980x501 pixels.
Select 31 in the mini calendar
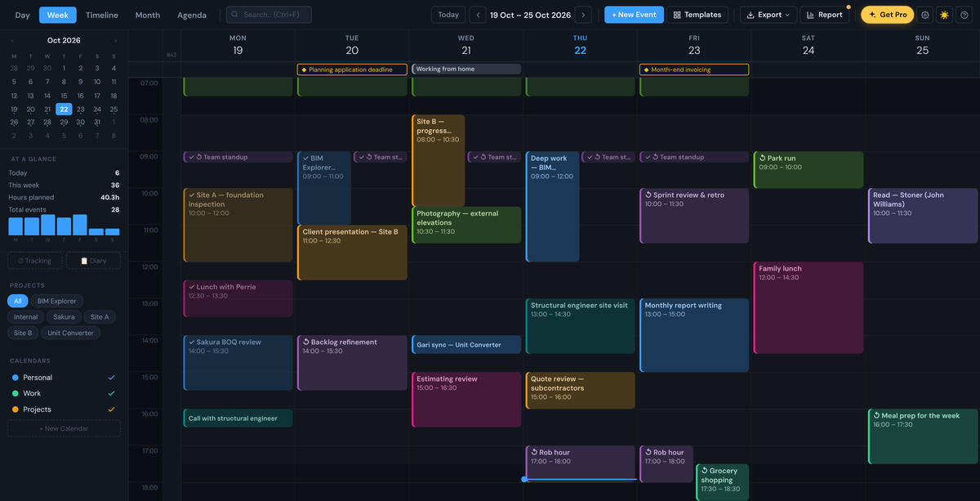tap(97, 122)
